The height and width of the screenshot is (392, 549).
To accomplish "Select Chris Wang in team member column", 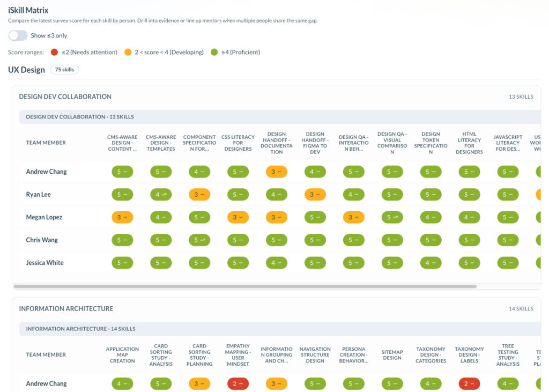I will click(x=42, y=240).
